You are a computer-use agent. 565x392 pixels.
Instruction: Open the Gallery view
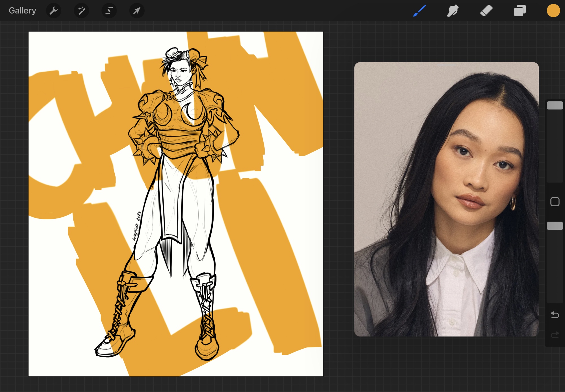click(22, 11)
